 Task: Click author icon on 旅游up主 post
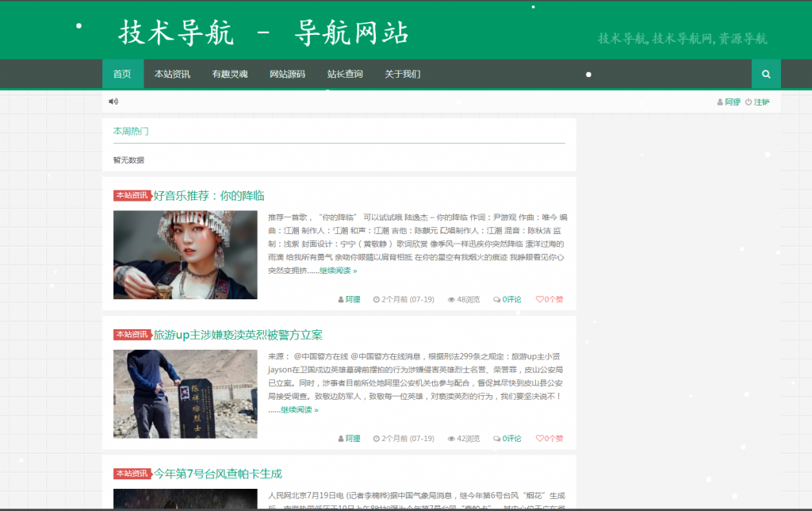[341, 439]
